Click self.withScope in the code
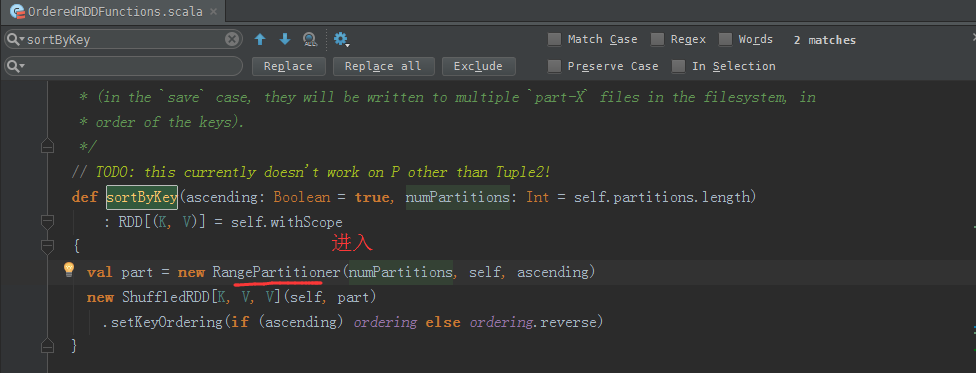Viewport: 976px width, 373px height. (x=287, y=222)
